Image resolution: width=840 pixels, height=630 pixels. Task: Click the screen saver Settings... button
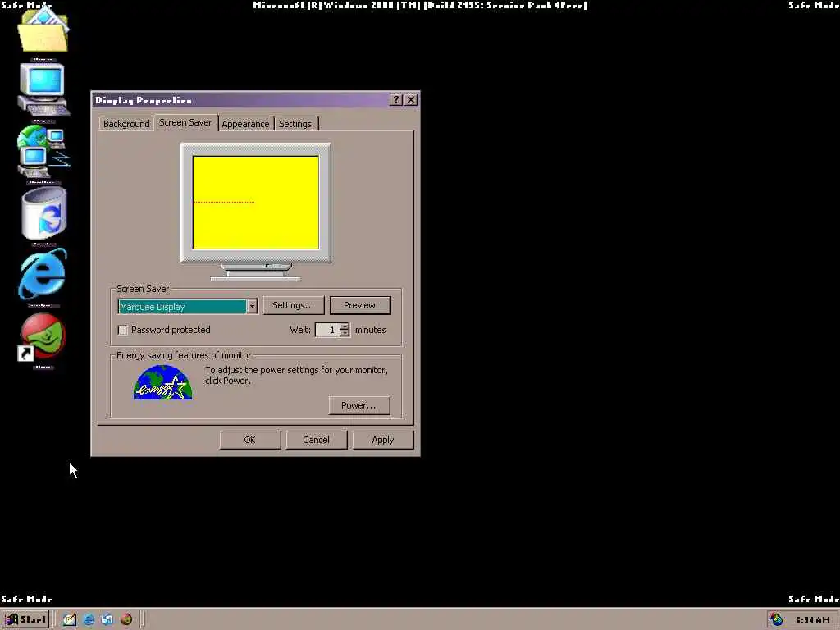[293, 305]
